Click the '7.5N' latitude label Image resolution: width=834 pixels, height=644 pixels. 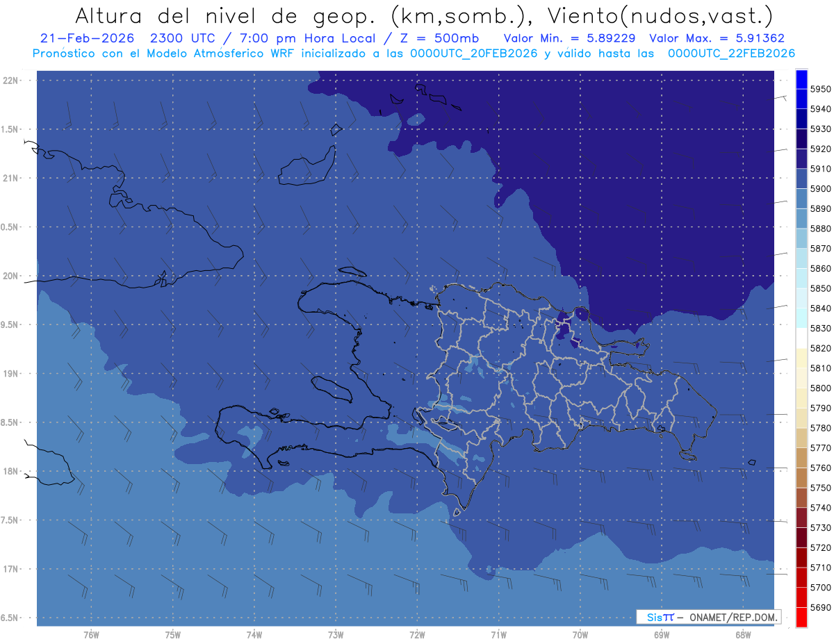(x=10, y=520)
